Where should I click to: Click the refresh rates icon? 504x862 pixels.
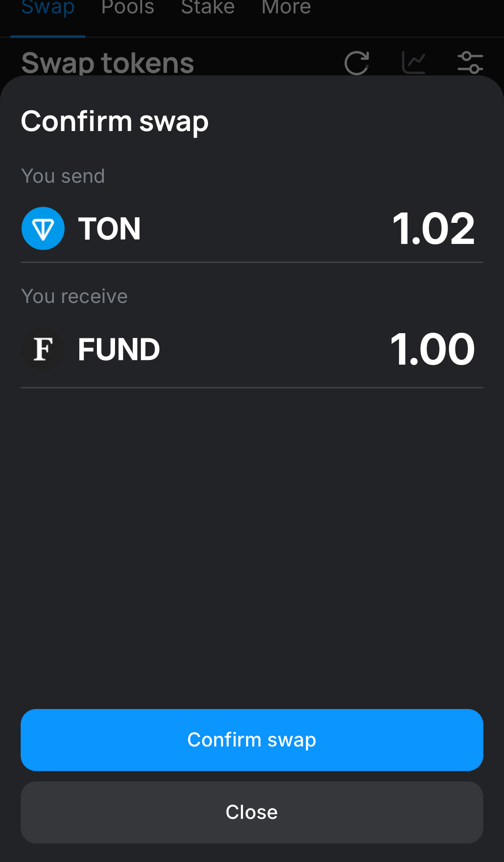coord(357,63)
